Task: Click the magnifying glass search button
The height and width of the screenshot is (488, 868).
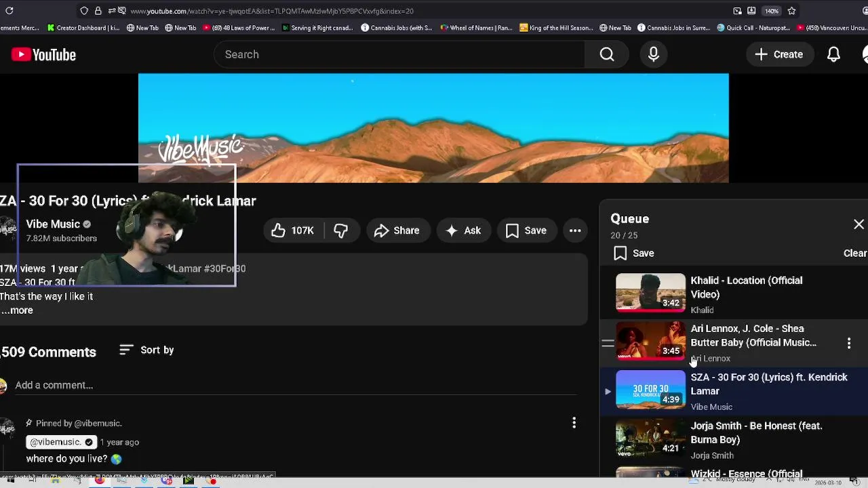Action: point(607,54)
